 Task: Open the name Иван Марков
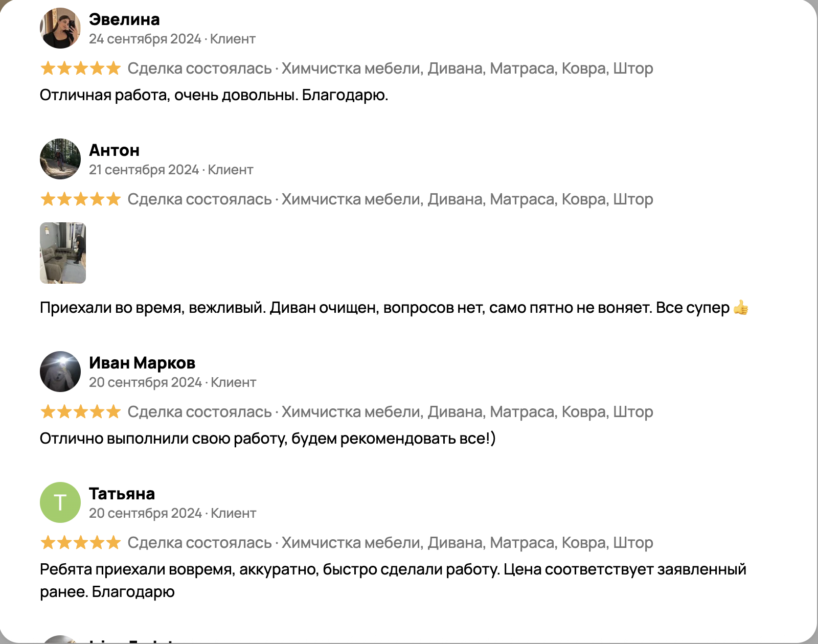tap(142, 363)
